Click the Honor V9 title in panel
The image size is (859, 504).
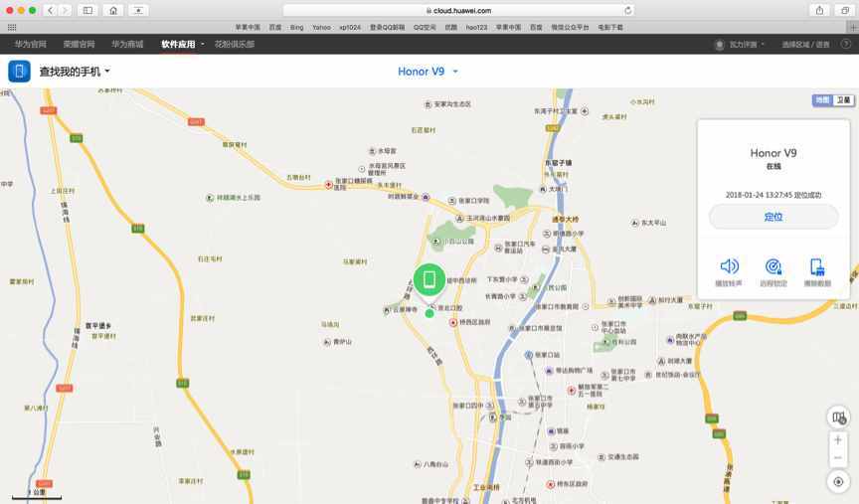coord(773,153)
